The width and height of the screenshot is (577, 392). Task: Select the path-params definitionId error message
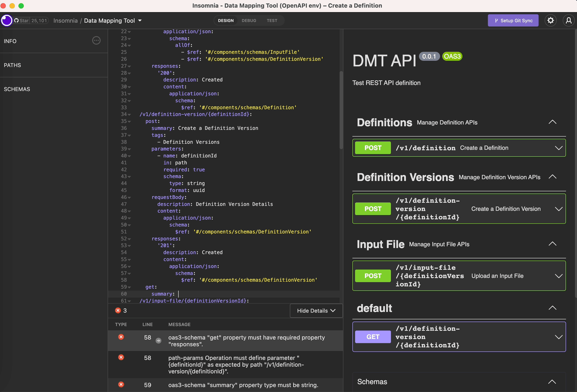tap(236, 365)
